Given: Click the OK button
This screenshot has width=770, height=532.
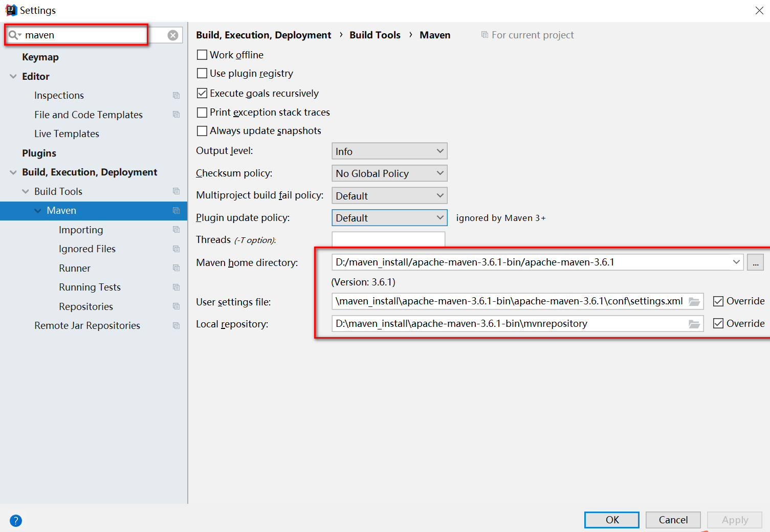Looking at the screenshot, I should (x=612, y=520).
